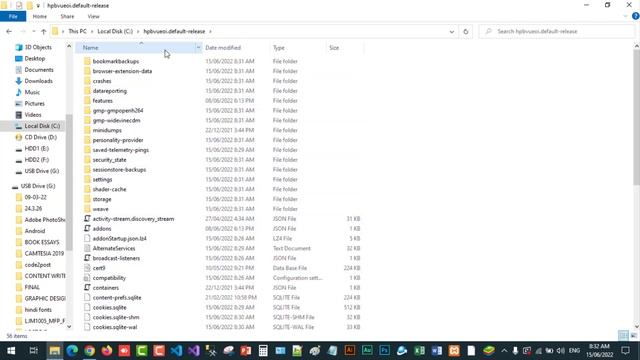Open the View ribbon tab
Viewport: 640px width, 360px height.
[x=93, y=16]
